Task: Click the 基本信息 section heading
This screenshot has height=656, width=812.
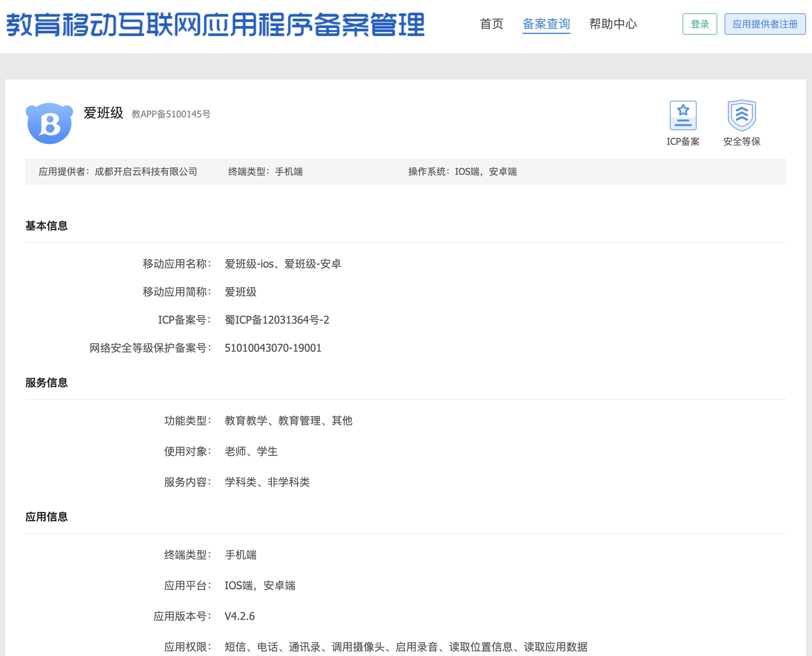Action: (x=46, y=226)
